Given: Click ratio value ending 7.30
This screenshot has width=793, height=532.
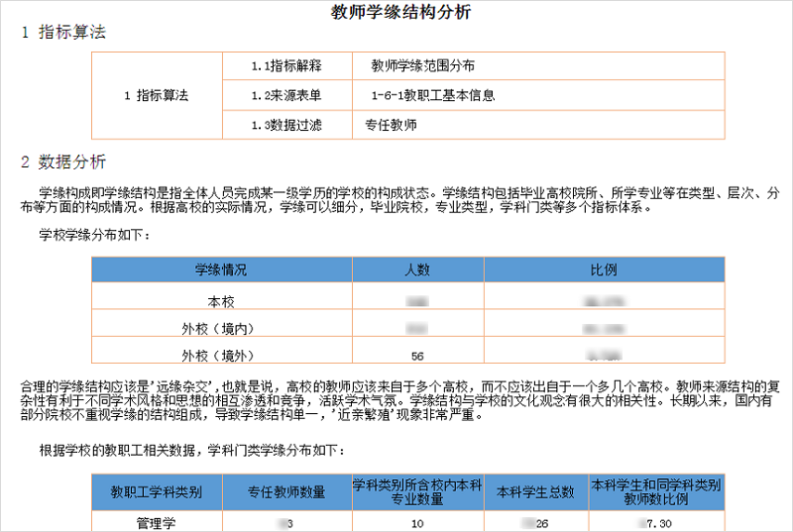Looking at the screenshot, I should tap(656, 524).
